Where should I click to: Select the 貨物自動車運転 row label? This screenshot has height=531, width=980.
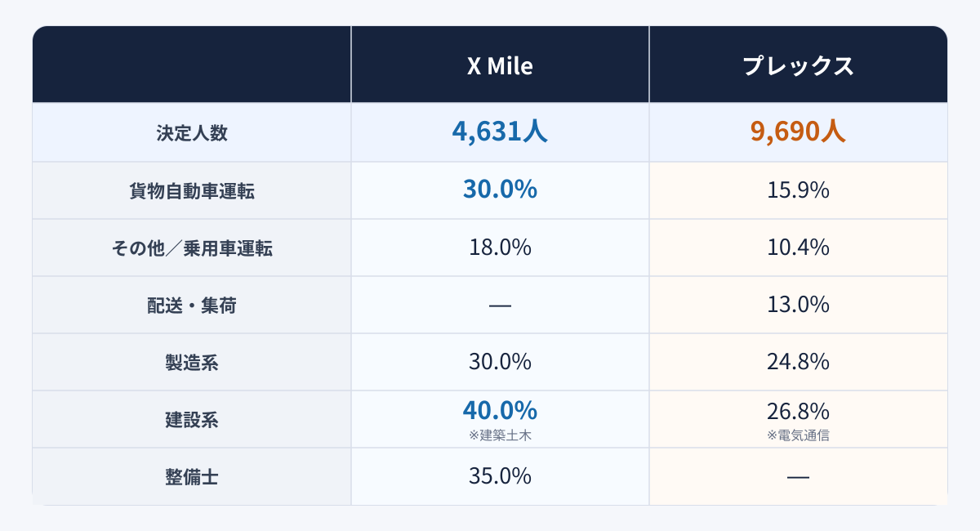(x=192, y=190)
